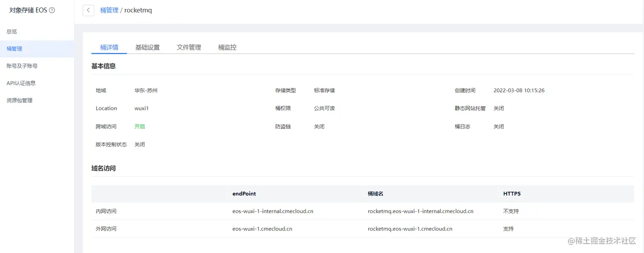The height and width of the screenshot is (253, 644).
Task: Open the 桶管理 breadcrumb link
Action: pyautogui.click(x=109, y=10)
